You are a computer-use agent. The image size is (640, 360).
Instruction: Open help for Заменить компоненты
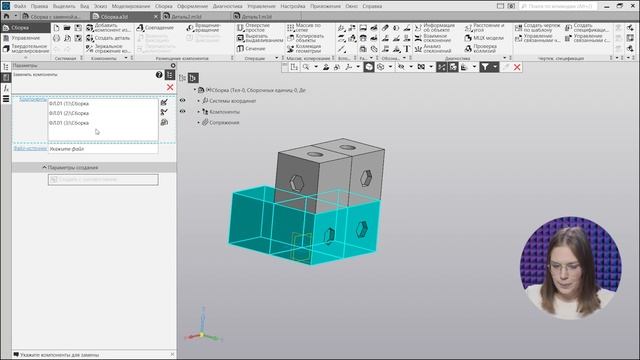pyautogui.click(x=159, y=75)
